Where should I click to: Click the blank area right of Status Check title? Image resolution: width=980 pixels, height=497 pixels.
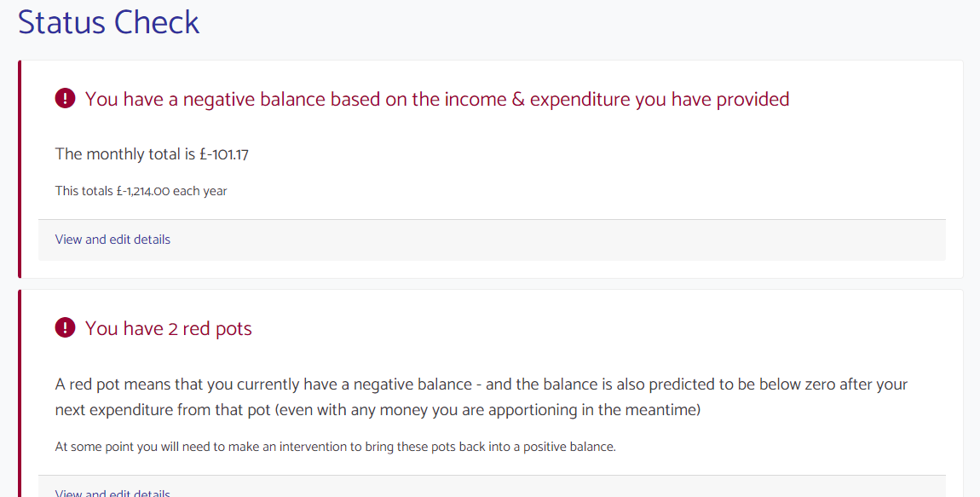(x=587, y=22)
